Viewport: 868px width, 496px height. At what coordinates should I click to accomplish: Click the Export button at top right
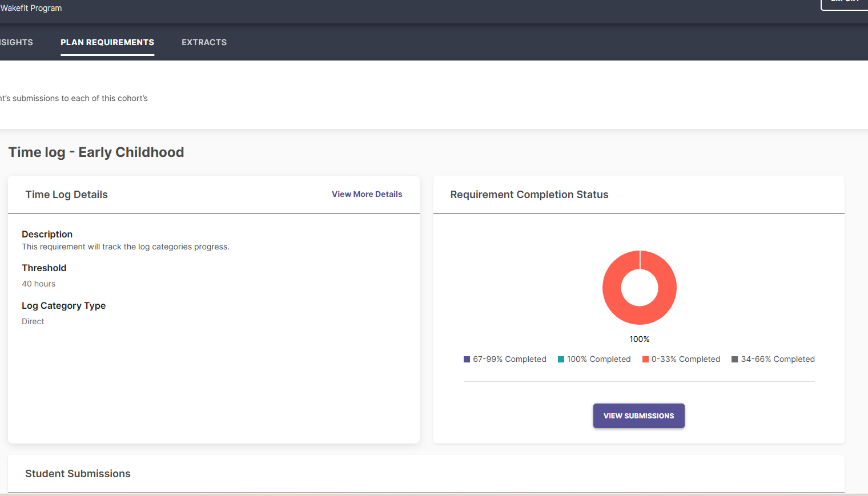(x=845, y=5)
